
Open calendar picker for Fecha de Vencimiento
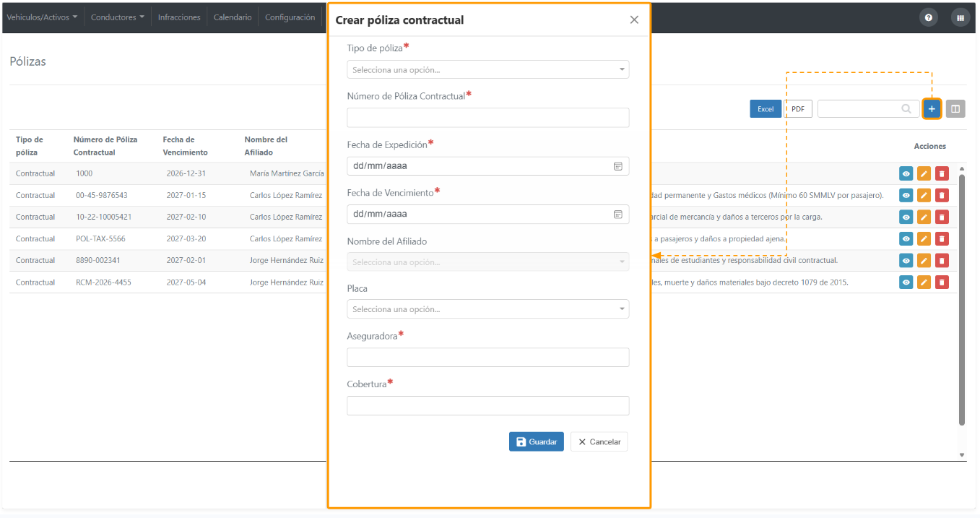coord(618,214)
